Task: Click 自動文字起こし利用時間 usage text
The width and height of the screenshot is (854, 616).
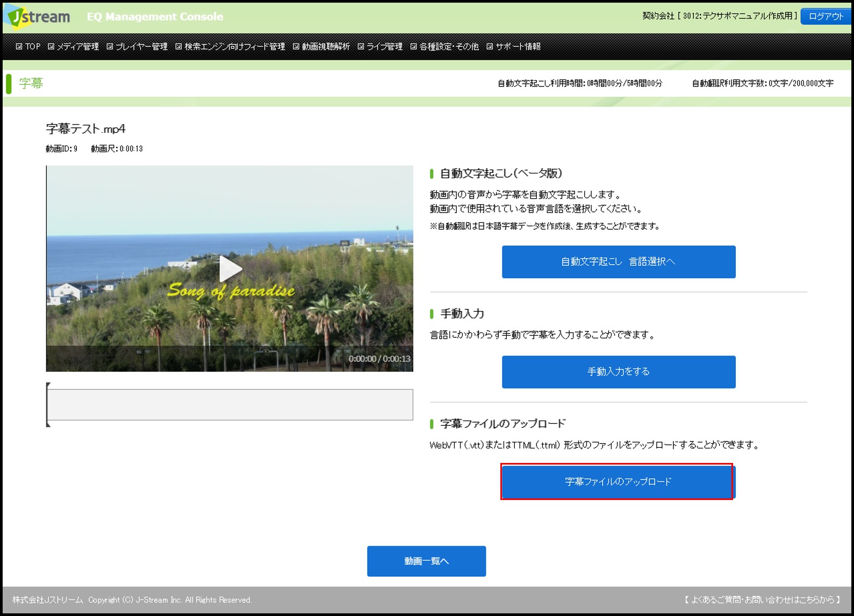Action: coord(580,83)
